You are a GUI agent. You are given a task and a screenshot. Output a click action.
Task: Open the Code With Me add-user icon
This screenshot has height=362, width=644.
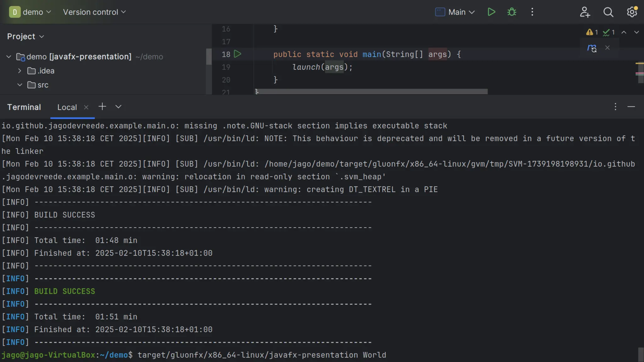585,12
